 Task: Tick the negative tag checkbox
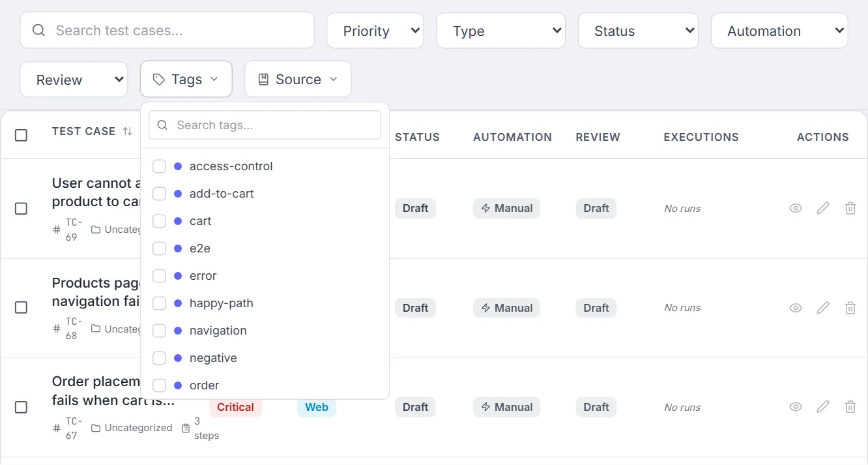159,358
